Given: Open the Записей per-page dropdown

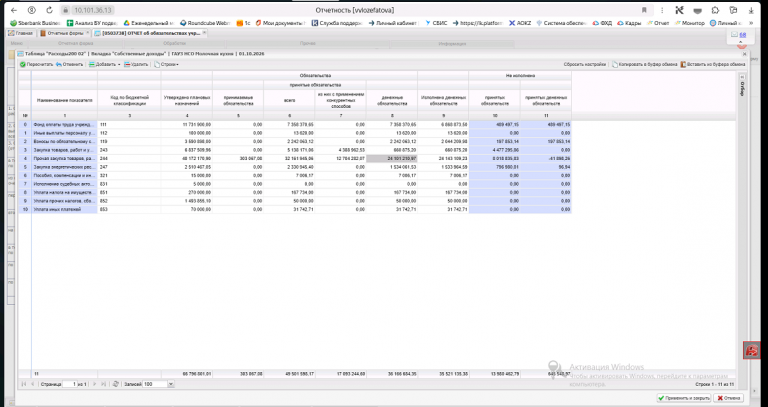Looking at the screenshot, I should click(x=171, y=384).
